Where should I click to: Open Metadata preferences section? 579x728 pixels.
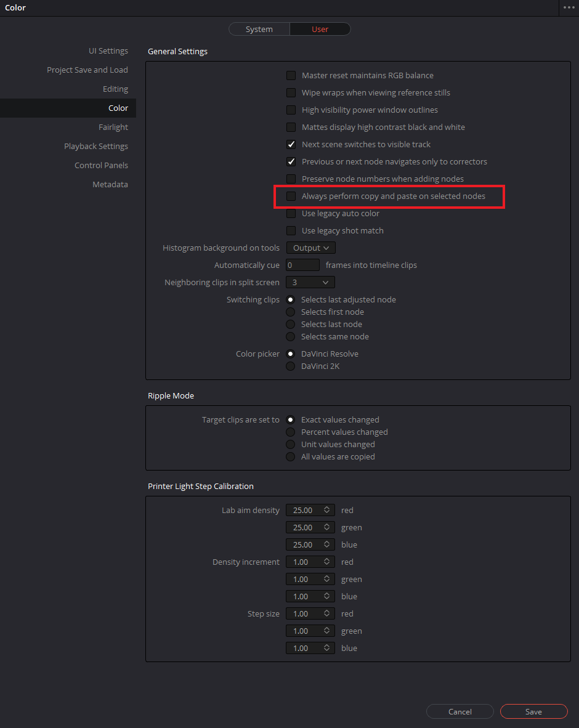point(110,184)
